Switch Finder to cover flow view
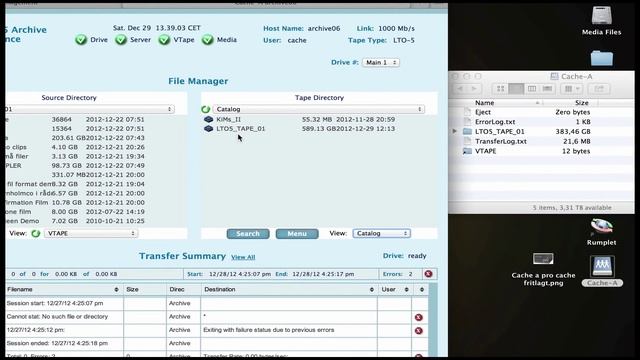This screenshot has width=640, height=360. click(547, 89)
